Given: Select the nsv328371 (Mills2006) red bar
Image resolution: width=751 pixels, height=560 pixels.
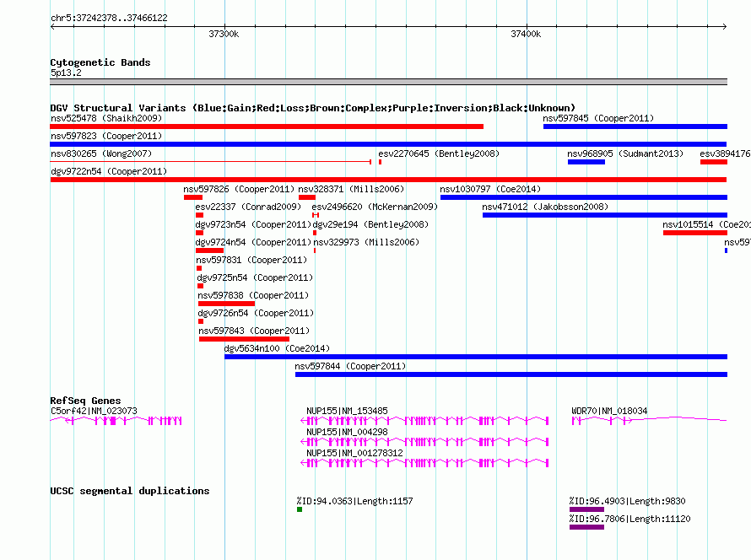Looking at the screenshot, I should pyautogui.click(x=307, y=197).
